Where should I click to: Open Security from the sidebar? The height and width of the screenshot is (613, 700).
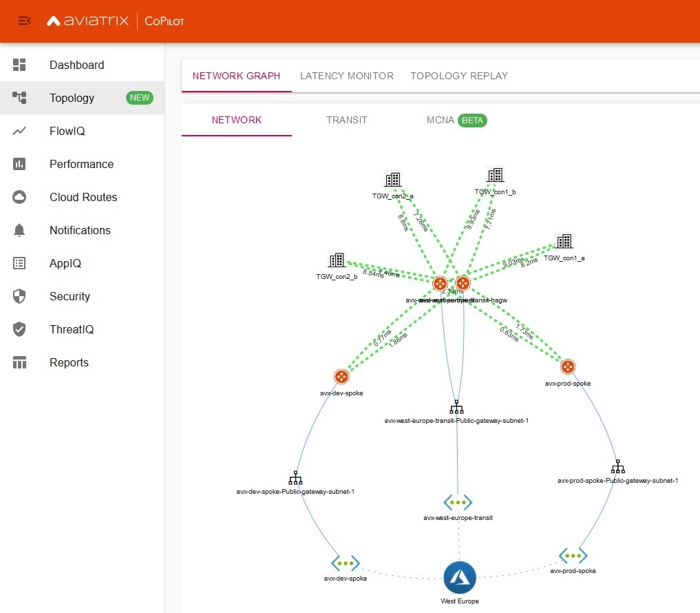point(82,296)
